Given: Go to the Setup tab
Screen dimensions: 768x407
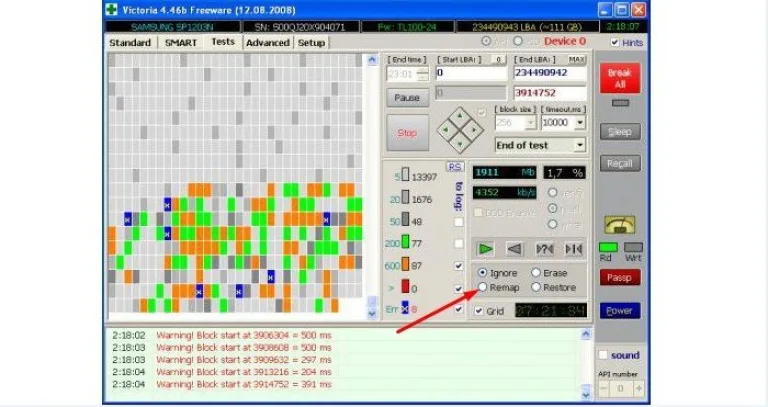Looking at the screenshot, I should tap(312, 43).
